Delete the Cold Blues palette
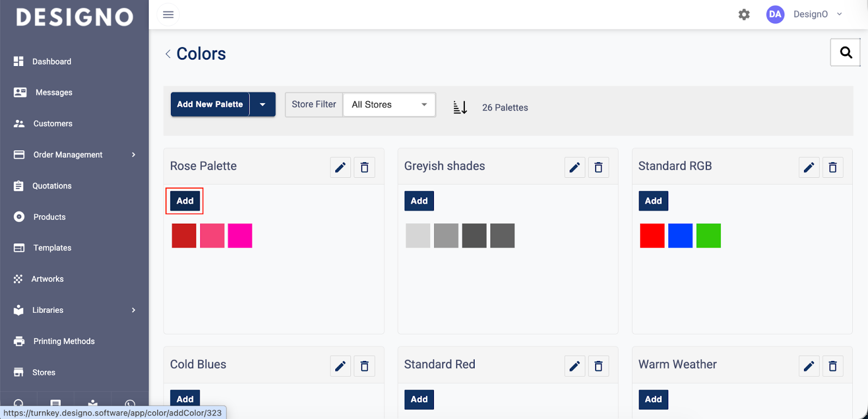 pyautogui.click(x=364, y=366)
